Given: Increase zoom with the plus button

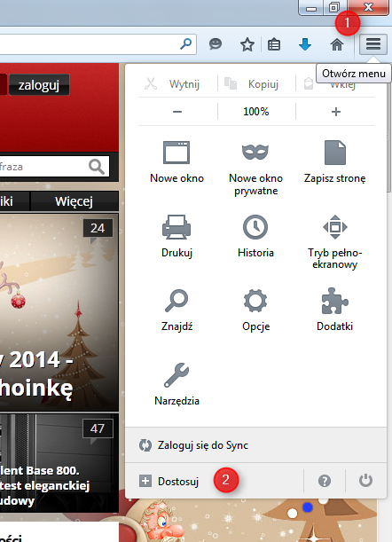Looking at the screenshot, I should coord(335,112).
